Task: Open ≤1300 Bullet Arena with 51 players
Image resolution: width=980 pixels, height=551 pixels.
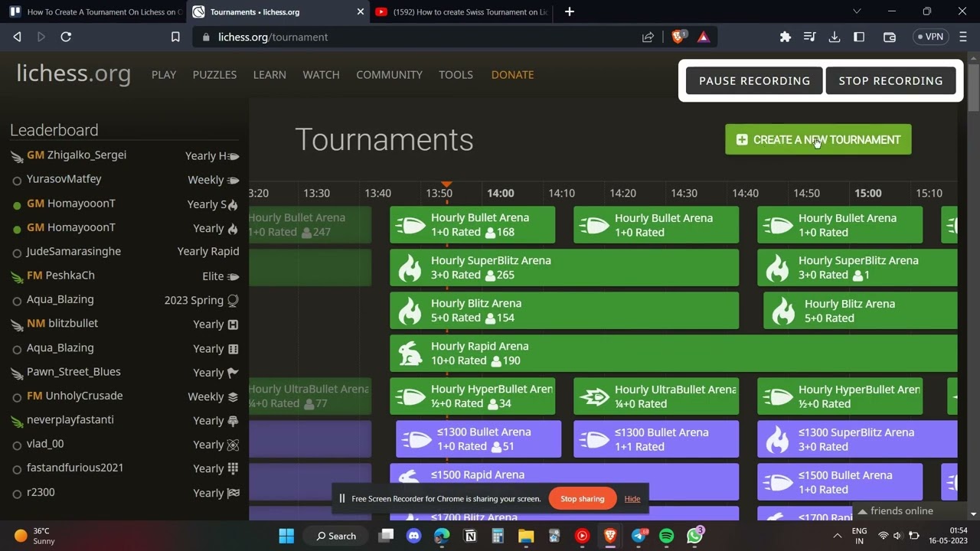Action: coord(479,439)
